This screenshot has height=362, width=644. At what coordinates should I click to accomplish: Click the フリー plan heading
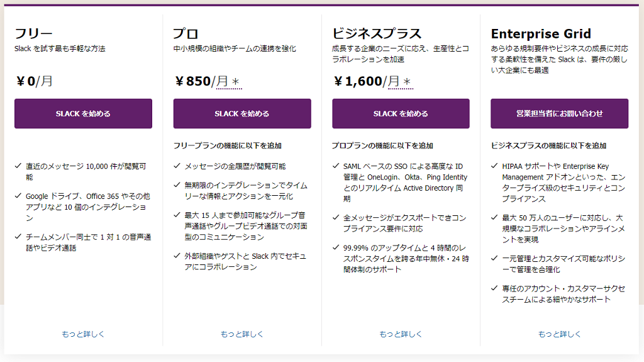[33, 34]
